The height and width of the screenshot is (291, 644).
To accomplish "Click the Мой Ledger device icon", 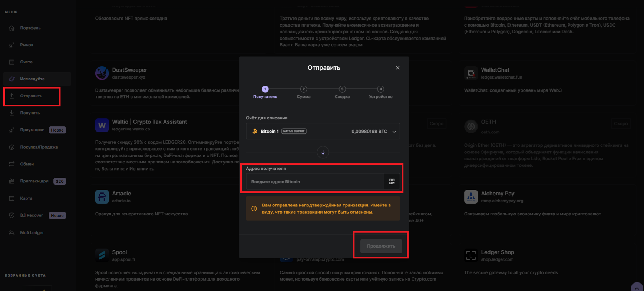I will click(x=12, y=232).
